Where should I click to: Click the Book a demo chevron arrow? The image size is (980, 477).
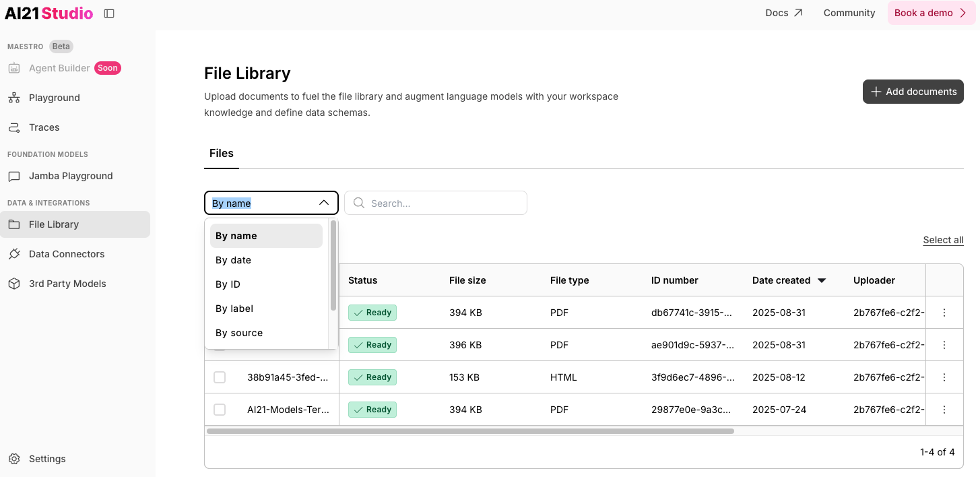(x=962, y=13)
